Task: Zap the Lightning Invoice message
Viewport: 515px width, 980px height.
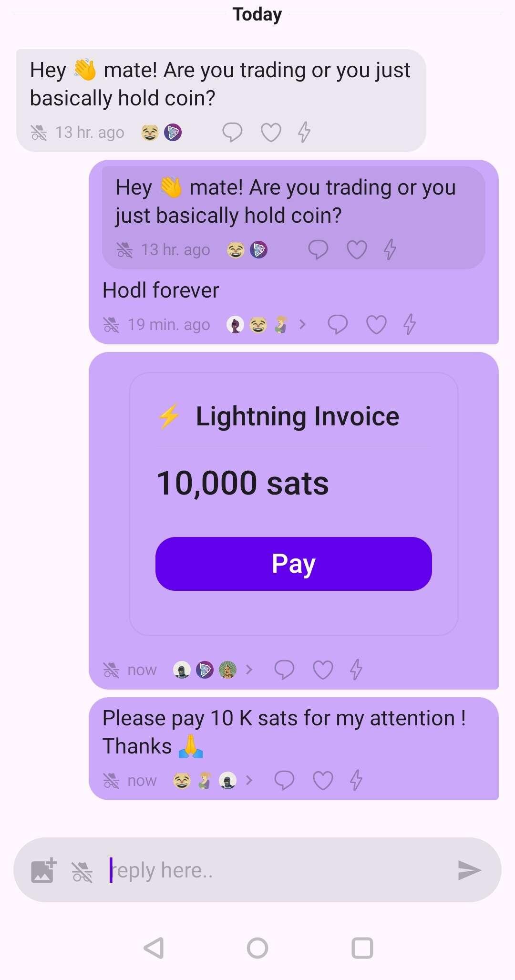Action: (356, 670)
